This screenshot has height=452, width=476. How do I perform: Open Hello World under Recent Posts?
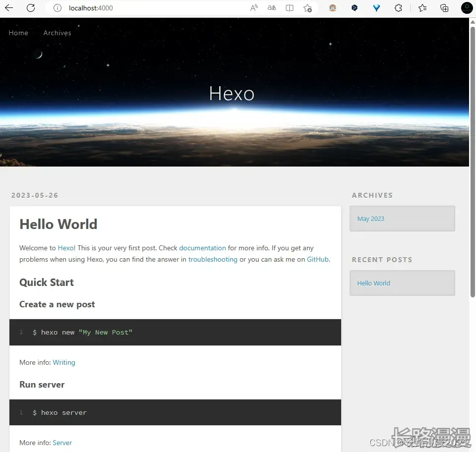[373, 283]
